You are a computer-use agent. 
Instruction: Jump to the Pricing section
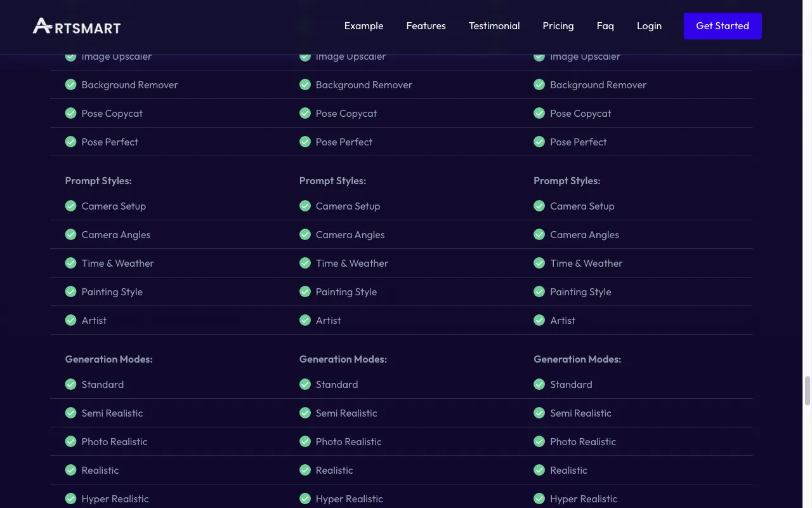coord(558,26)
